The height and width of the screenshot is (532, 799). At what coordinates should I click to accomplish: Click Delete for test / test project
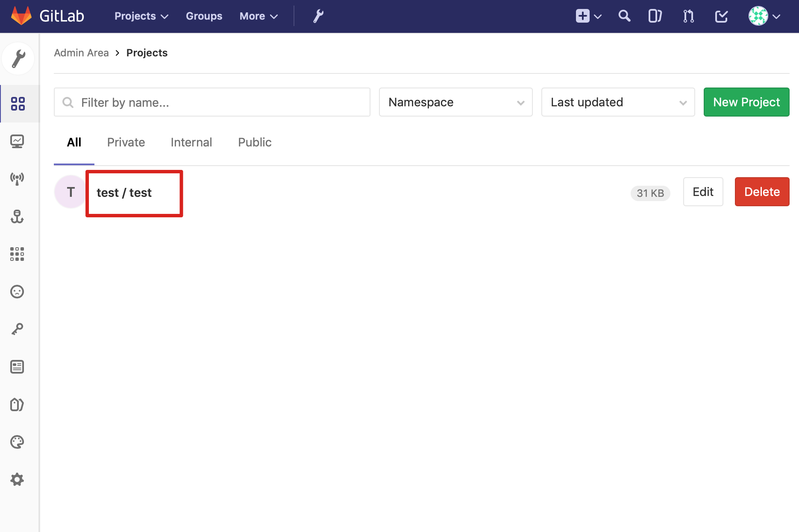pos(762,192)
